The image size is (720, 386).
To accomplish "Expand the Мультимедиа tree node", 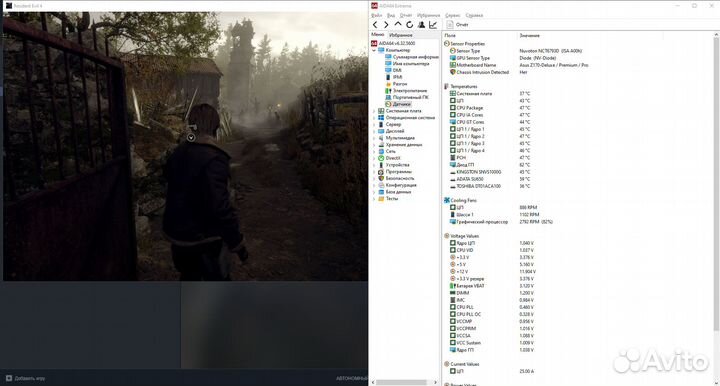I will click(374, 138).
